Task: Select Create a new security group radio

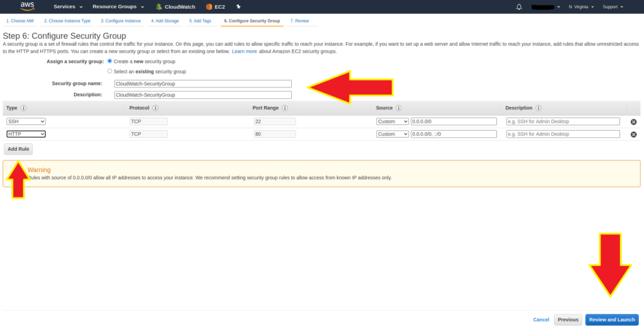Action: coord(110,62)
